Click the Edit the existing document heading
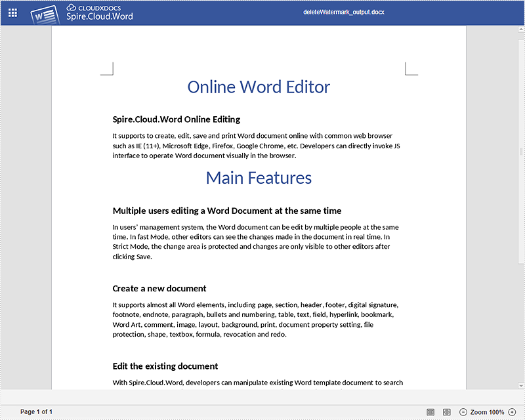The height and width of the screenshot is (420, 525). 165,366
